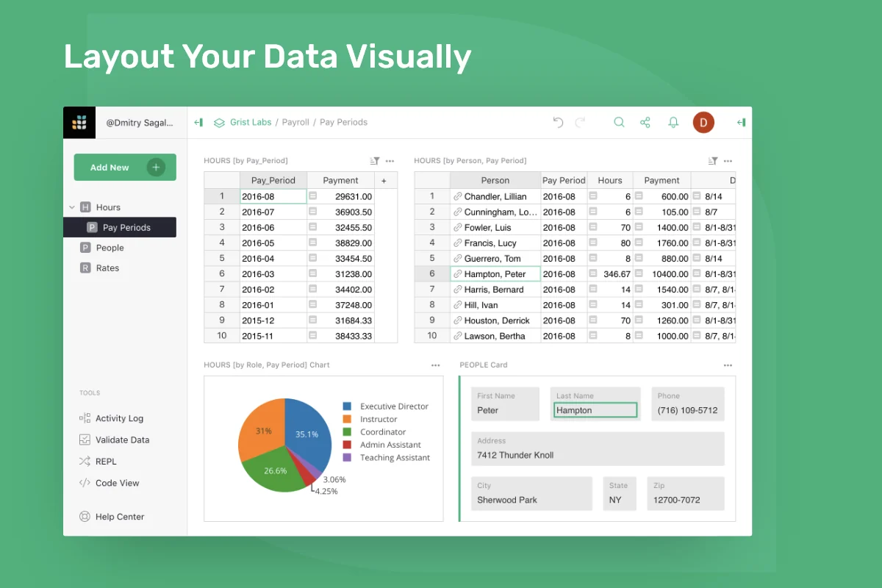Screen dimensions: 882x588
Task: Open three-dot menu of HOURS by Pay_Period
Action: [390, 161]
